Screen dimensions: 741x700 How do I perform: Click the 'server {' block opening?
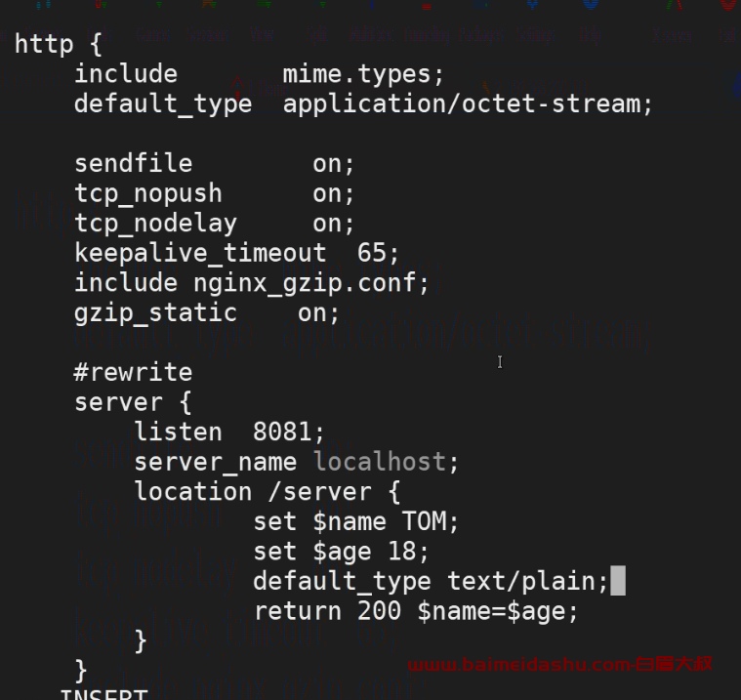coord(133,402)
